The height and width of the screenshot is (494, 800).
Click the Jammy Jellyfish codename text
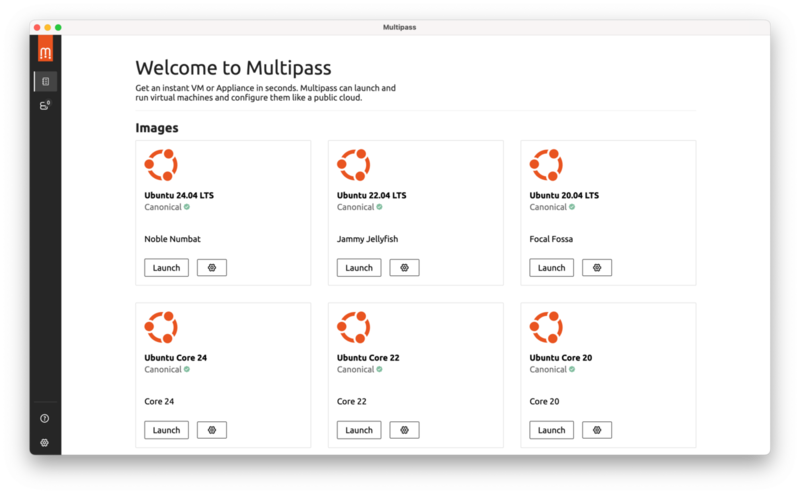pyautogui.click(x=367, y=239)
